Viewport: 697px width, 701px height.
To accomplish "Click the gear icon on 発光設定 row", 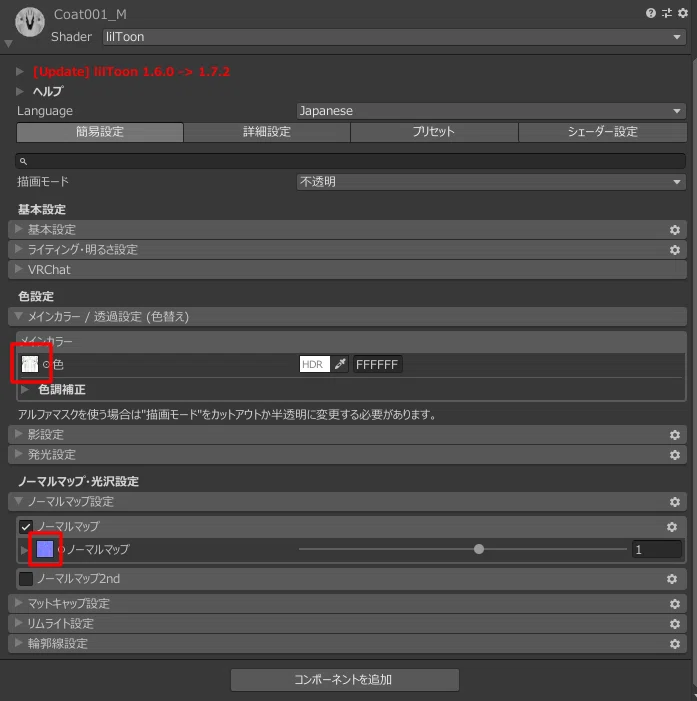I will [675, 455].
